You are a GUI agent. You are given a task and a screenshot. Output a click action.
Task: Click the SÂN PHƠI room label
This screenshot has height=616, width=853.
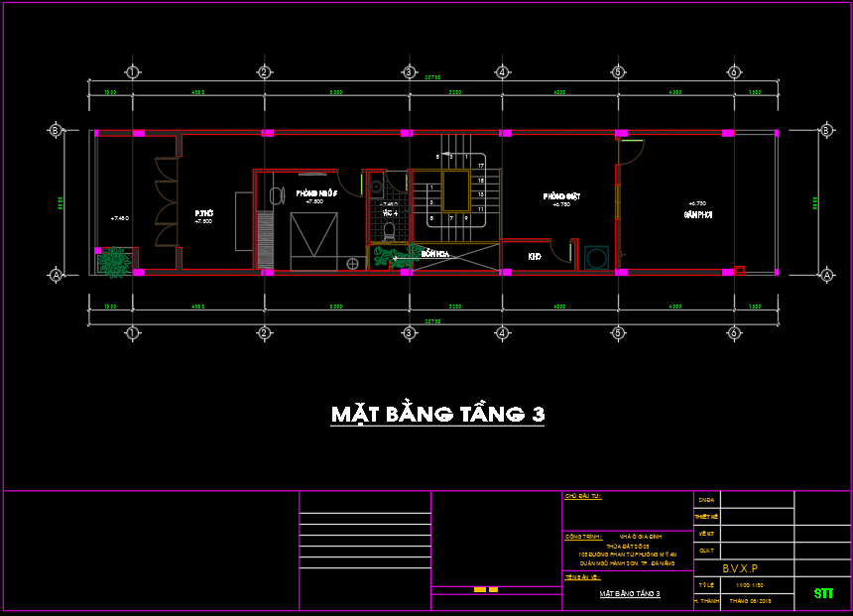coord(698,214)
